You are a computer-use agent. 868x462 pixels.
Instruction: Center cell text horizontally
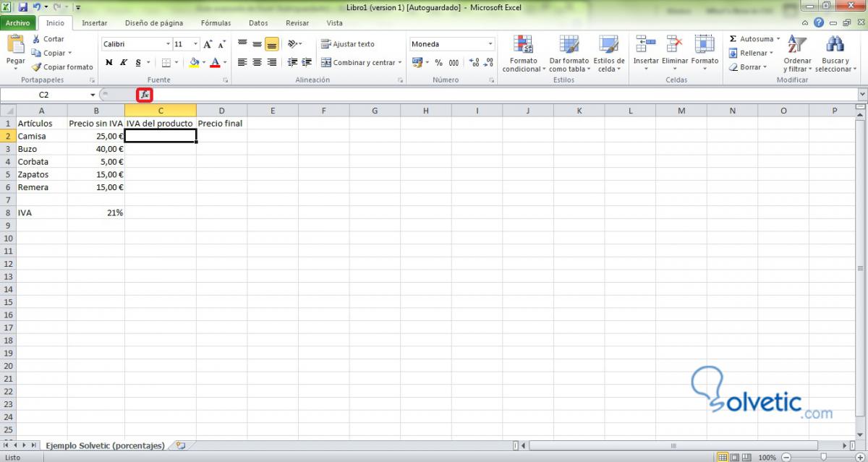pos(257,63)
